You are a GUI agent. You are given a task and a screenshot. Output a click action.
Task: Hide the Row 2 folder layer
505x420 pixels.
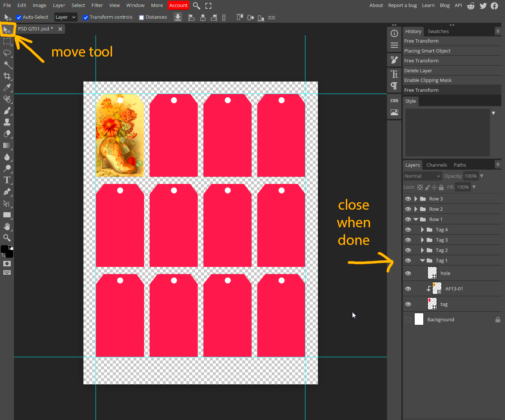(408, 209)
